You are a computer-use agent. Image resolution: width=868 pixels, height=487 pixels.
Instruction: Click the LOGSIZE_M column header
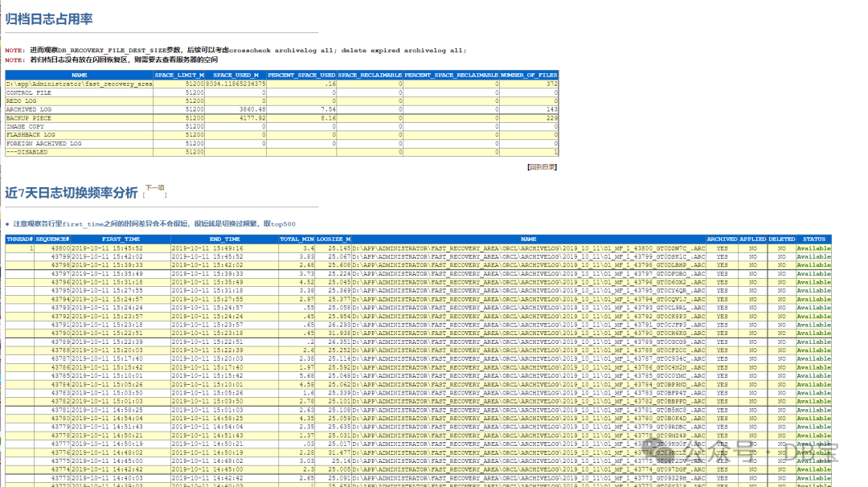334,239
